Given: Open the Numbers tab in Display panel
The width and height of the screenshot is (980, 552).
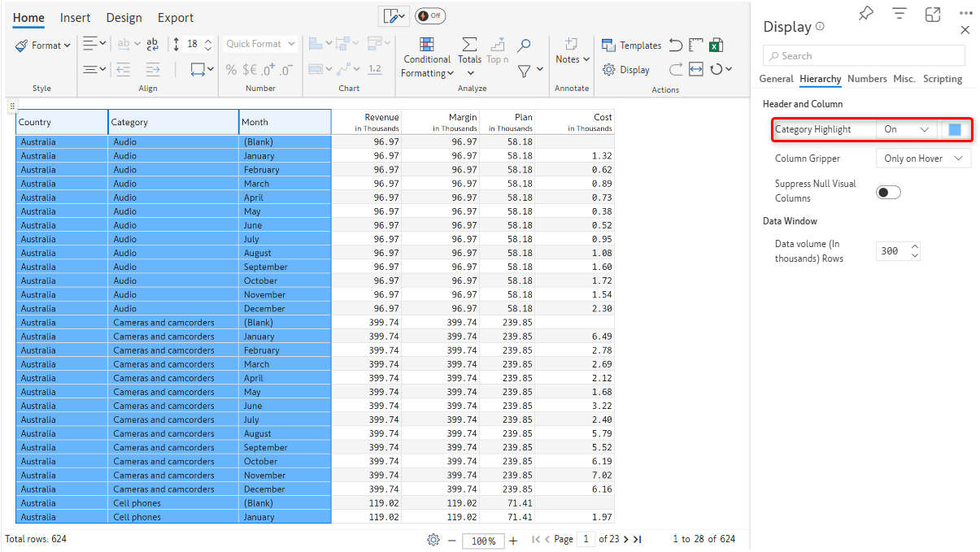Looking at the screenshot, I should tap(866, 79).
